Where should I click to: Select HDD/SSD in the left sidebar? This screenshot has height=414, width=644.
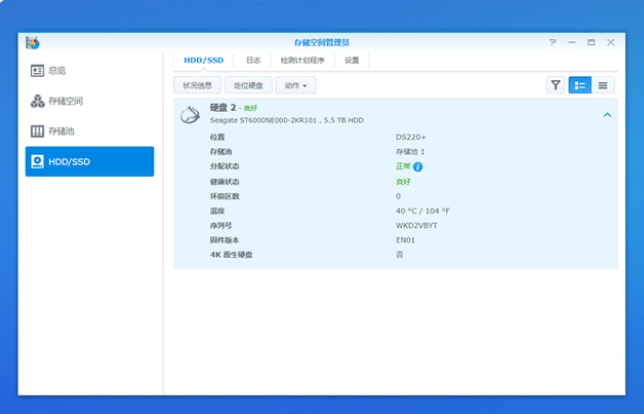(90, 161)
